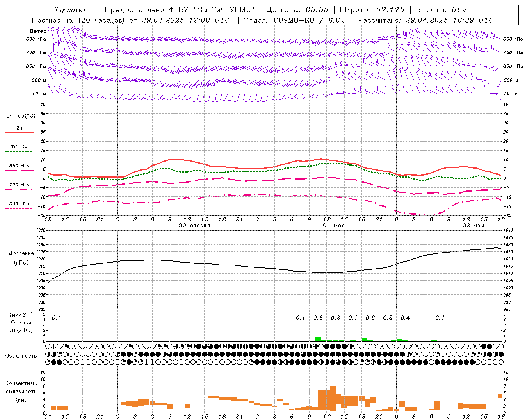Click the "0.6" precipitation amount value

(x=370, y=318)
